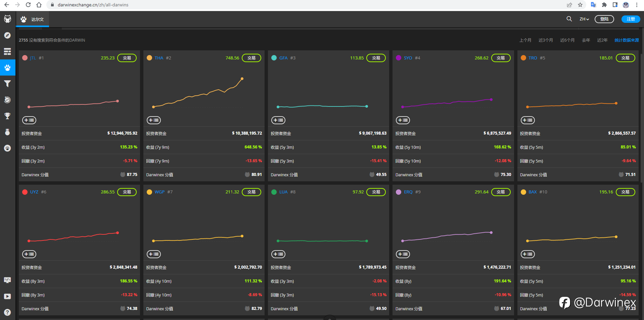Select 近3个月 time period
The width and height of the screenshot is (644, 320).
click(x=546, y=40)
